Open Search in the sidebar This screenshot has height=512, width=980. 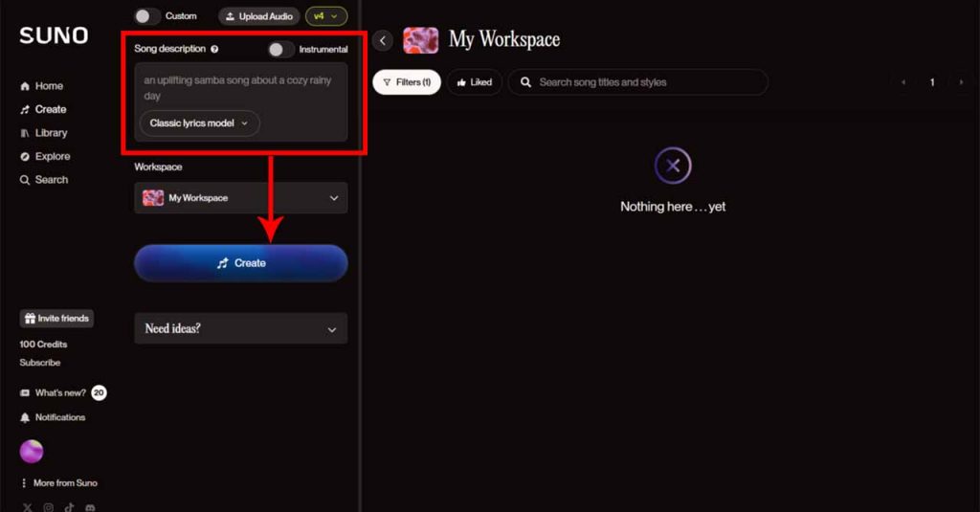44,180
